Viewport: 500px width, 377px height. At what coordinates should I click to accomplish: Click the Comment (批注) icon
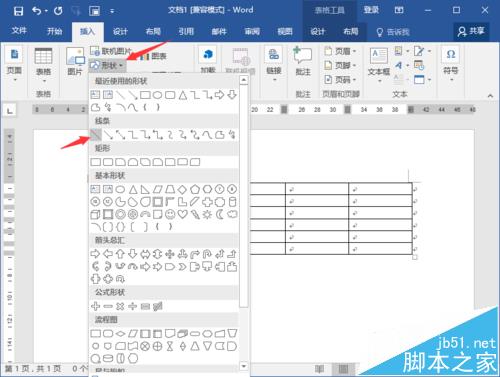click(303, 62)
